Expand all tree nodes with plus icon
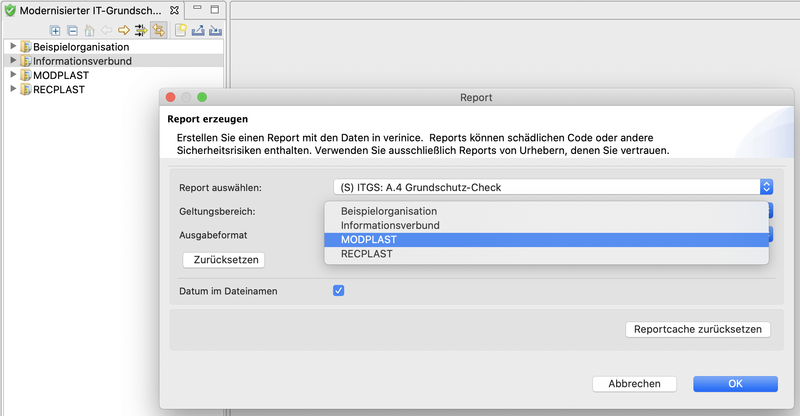The width and height of the screenshot is (800, 416). click(x=55, y=31)
